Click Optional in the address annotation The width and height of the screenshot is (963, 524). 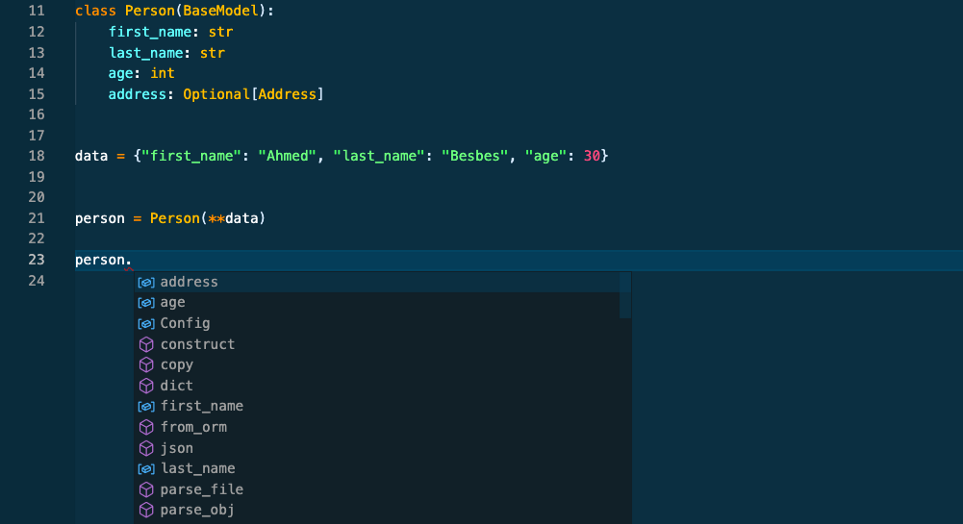(216, 94)
